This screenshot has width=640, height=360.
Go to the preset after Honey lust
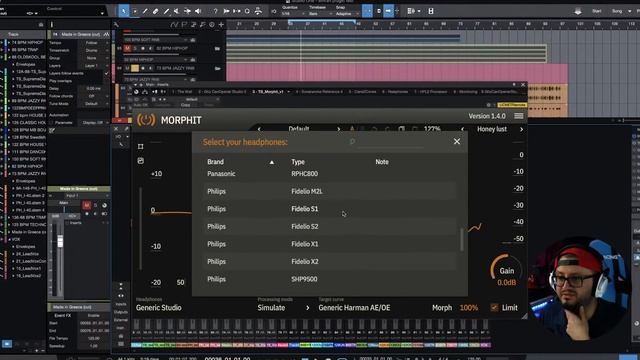pyautogui.click(x=521, y=129)
